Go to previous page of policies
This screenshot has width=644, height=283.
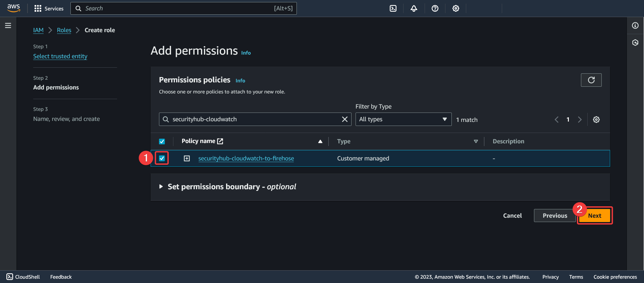556,120
